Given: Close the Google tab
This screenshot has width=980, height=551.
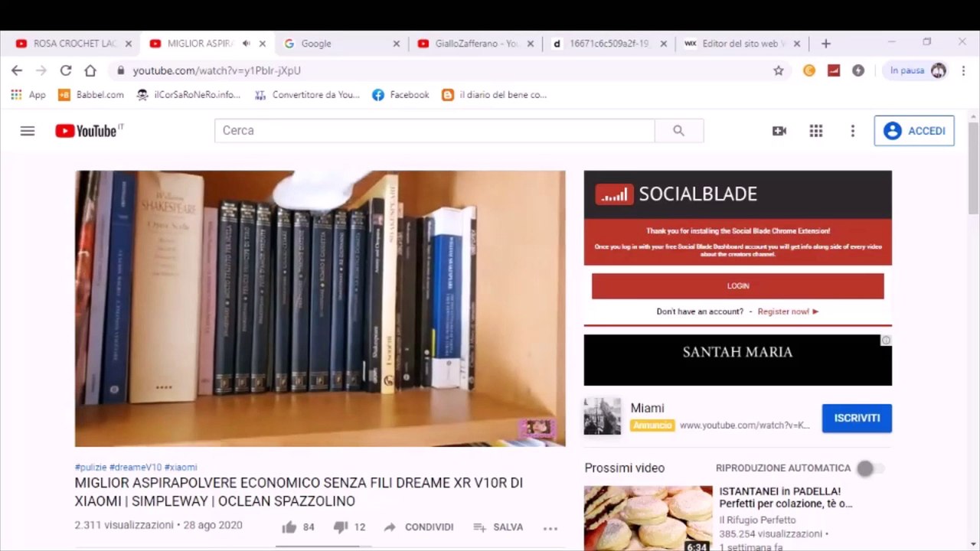Looking at the screenshot, I should click(397, 44).
